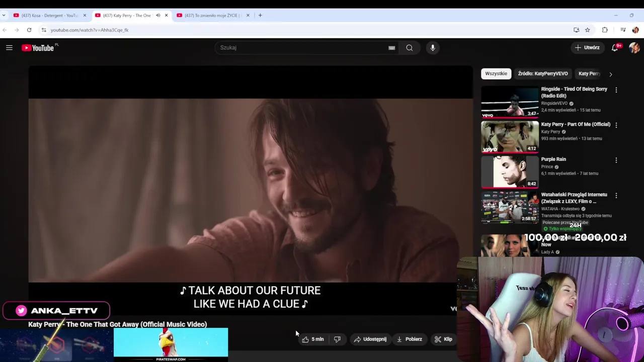This screenshot has height=362, width=644.
Task: Click the browser address bar URL
Action: tap(90, 30)
